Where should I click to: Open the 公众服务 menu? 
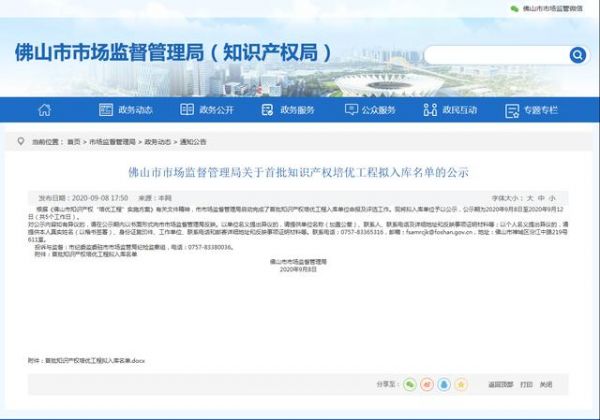click(378, 110)
